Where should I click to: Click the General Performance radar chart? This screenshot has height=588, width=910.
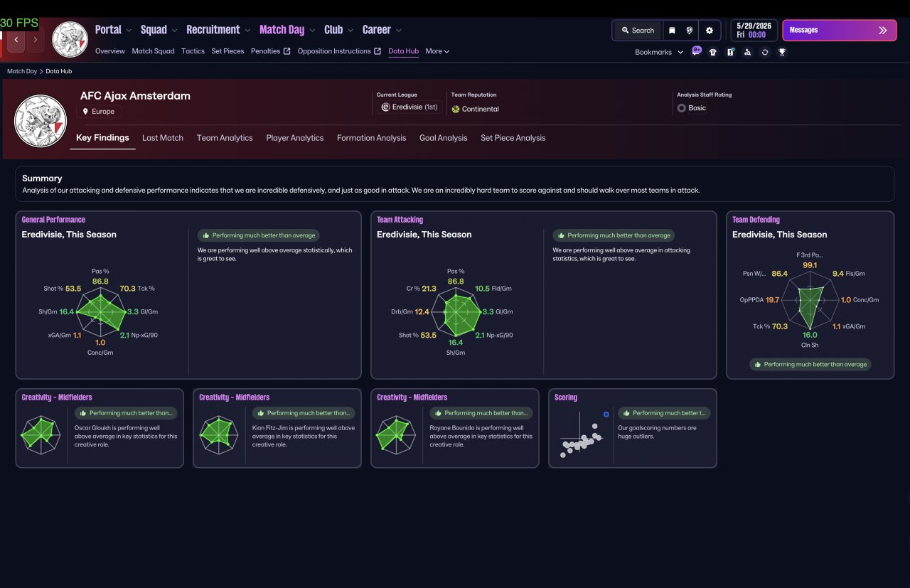[100, 311]
